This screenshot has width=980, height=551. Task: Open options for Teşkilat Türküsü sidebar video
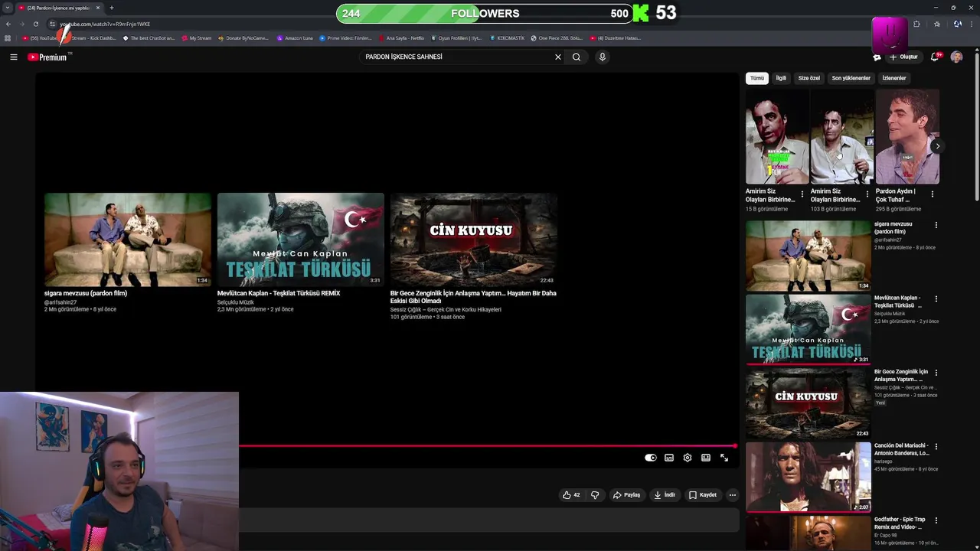tap(936, 298)
